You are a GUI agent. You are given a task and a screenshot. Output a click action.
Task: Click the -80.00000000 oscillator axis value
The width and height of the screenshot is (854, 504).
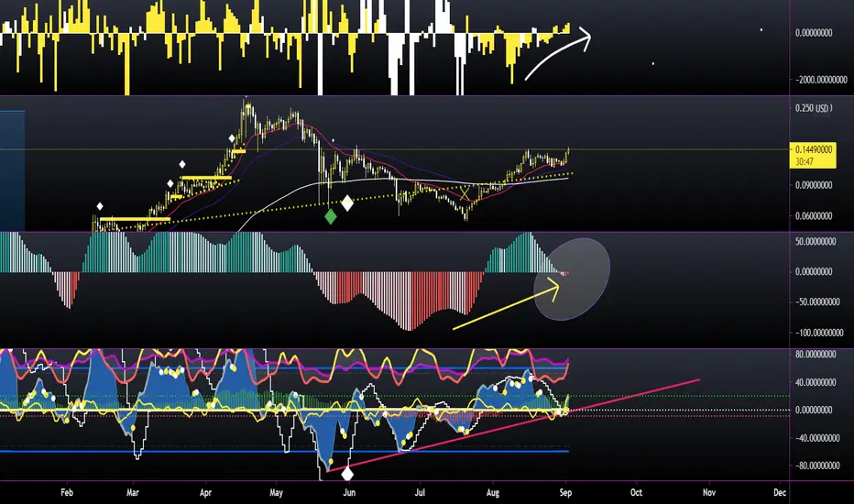(x=817, y=466)
